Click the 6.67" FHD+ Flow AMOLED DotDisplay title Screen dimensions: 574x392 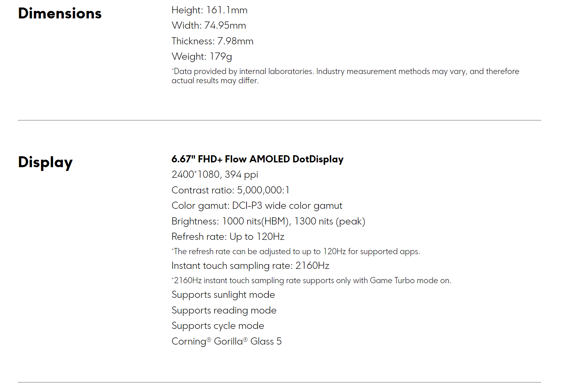(257, 159)
